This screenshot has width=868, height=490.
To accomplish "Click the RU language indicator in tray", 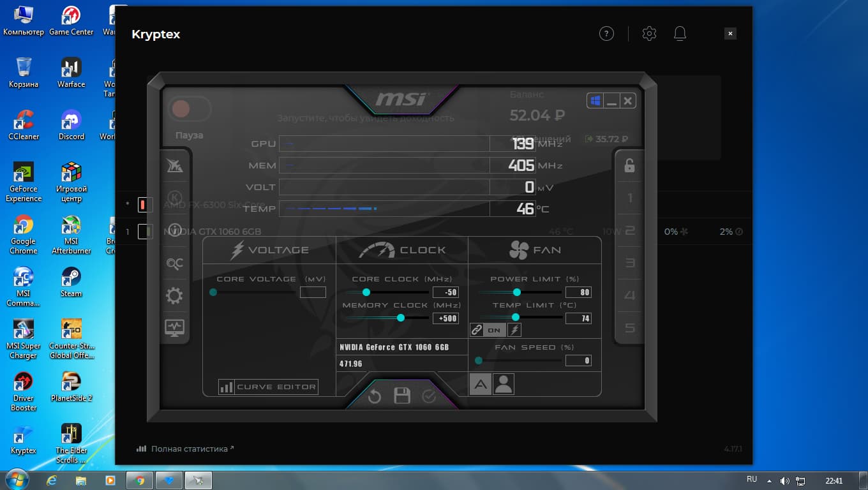I will (752, 479).
